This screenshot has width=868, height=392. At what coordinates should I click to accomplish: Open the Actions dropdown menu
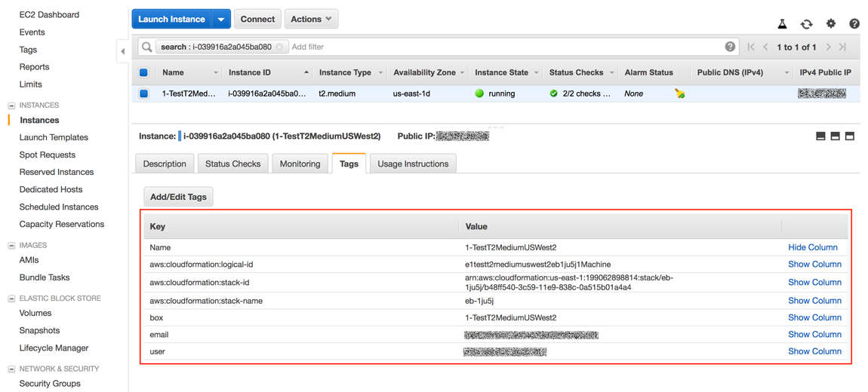[311, 20]
